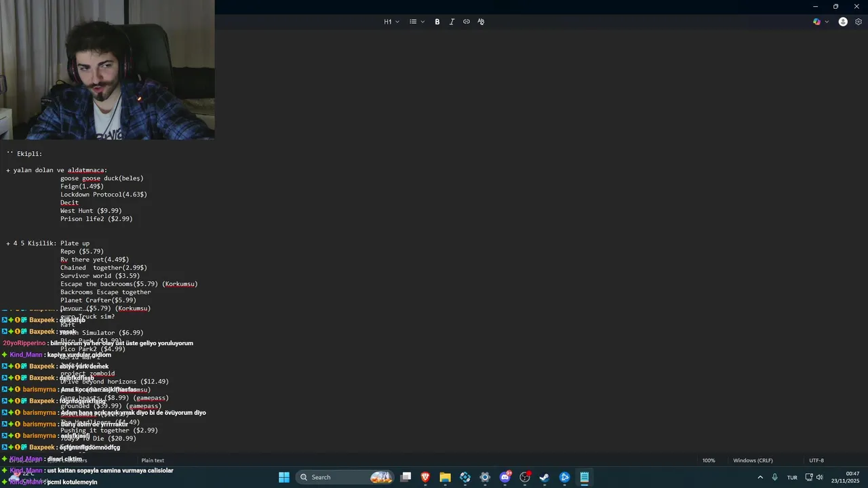868x488 pixels.
Task: Open the account profile icon
Action: point(843,22)
